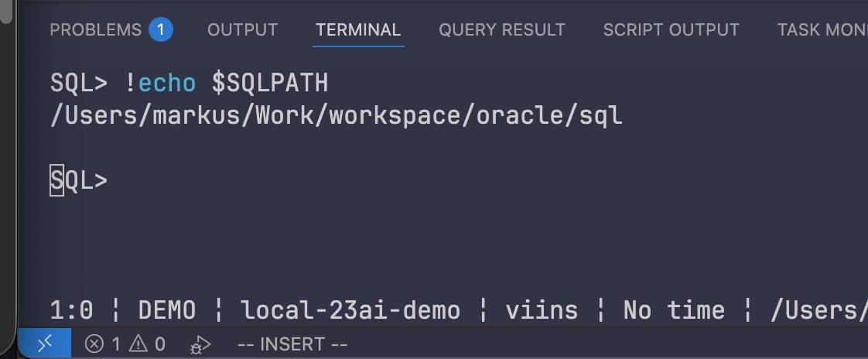Click the No time statusline segment
Screen dimensions: 868x359
[x=674, y=311]
